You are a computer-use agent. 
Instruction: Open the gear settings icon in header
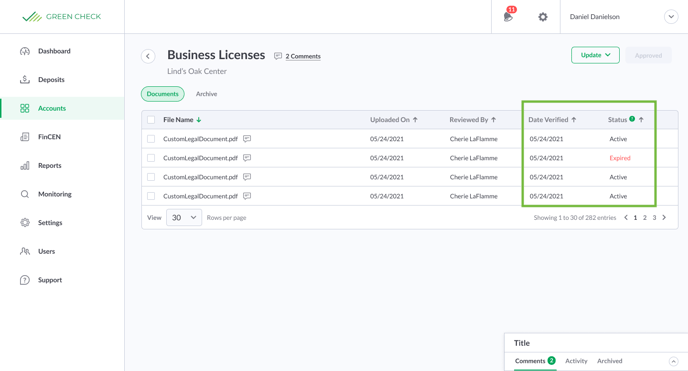point(543,17)
